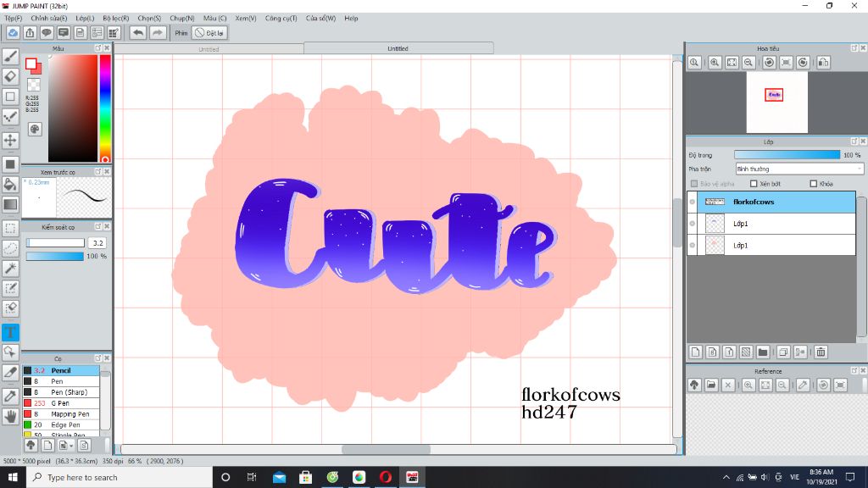Open the Lớp(L) menu
The height and width of the screenshot is (488, 868).
coord(85,19)
